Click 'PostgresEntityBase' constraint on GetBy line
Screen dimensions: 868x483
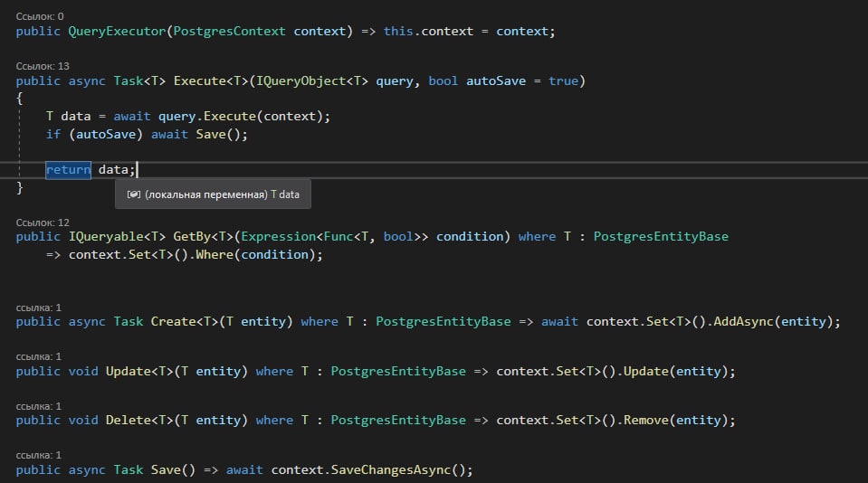661,237
